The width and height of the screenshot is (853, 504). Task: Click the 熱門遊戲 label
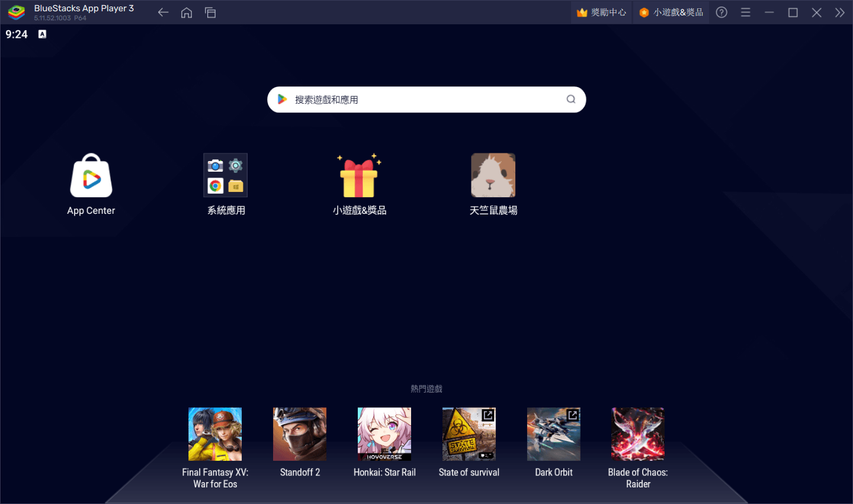[426, 389]
